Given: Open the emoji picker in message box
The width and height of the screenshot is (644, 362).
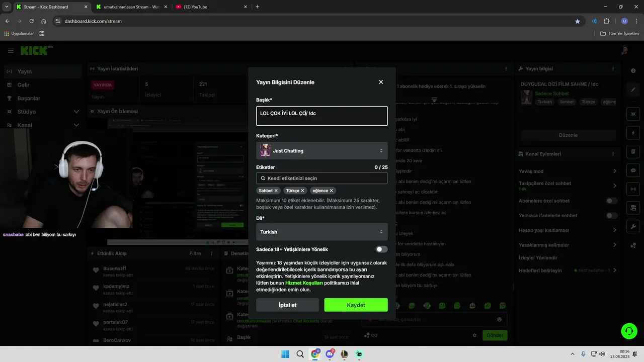Looking at the screenshot, I should 499,319.
